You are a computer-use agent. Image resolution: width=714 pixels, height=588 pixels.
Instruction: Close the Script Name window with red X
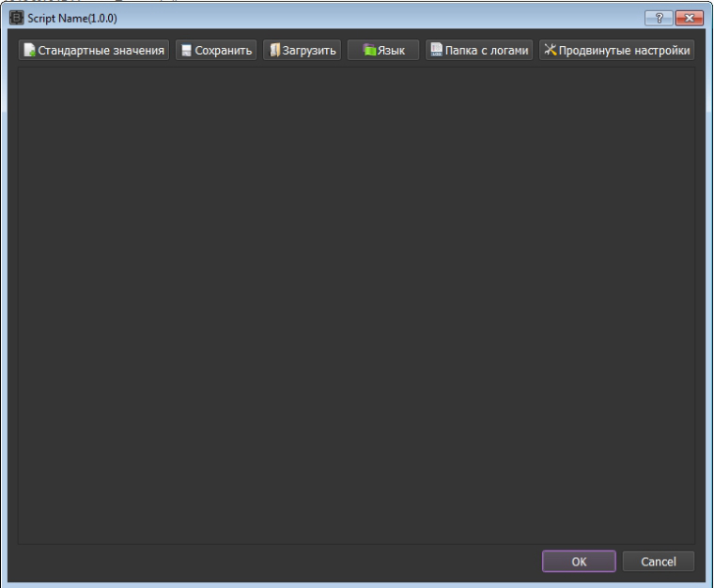tap(690, 19)
